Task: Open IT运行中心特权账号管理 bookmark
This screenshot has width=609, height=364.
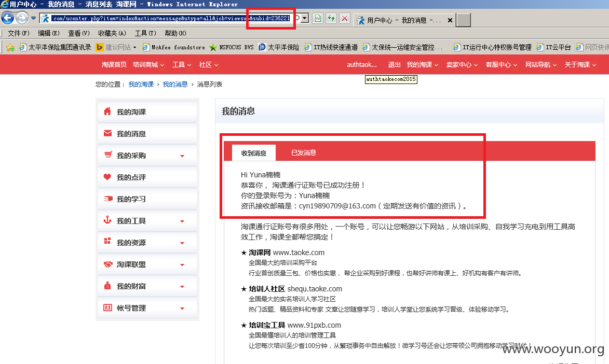Action: pyautogui.click(x=493, y=47)
